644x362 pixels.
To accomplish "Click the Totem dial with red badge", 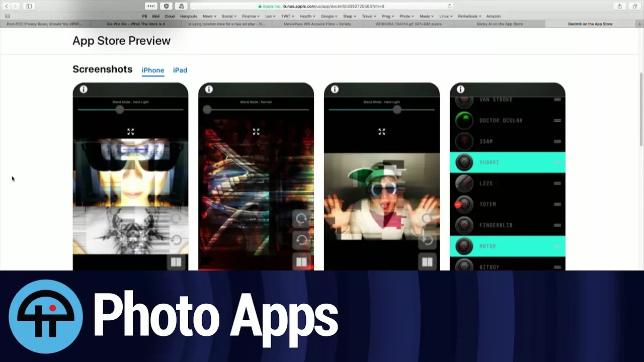I will tap(464, 205).
